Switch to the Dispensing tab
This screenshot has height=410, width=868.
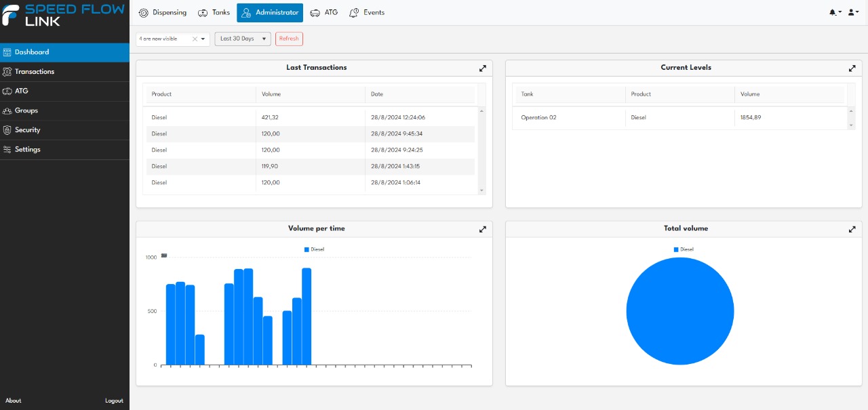coord(163,13)
